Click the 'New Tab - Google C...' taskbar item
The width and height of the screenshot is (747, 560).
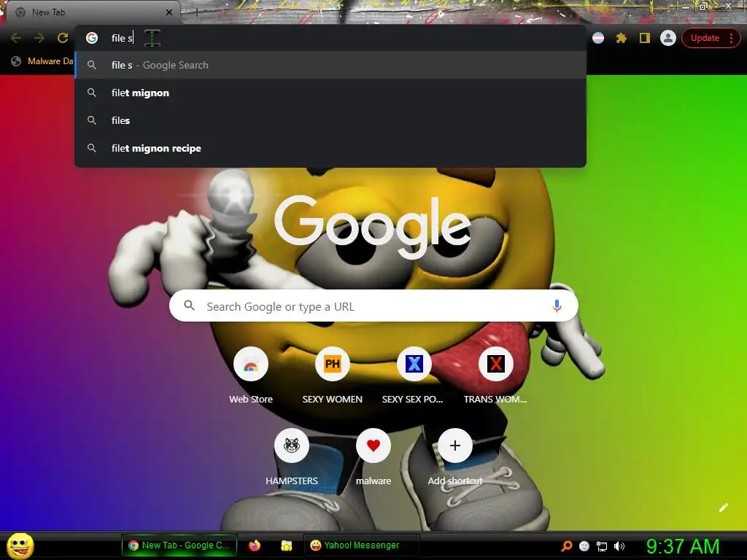coord(179,545)
